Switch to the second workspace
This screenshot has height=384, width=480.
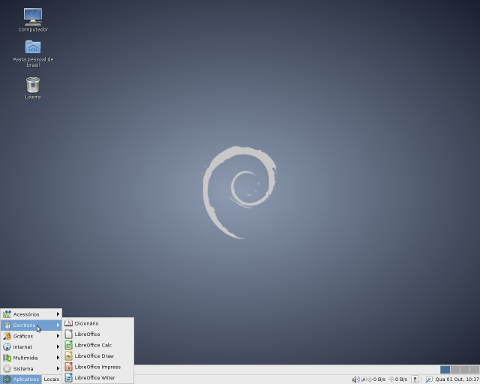456,370
